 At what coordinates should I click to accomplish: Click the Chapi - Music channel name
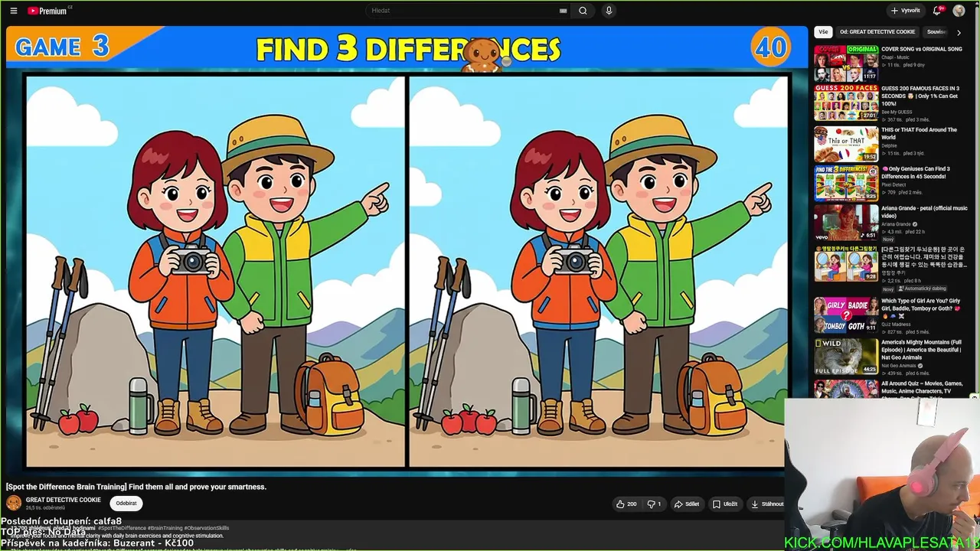click(x=896, y=57)
